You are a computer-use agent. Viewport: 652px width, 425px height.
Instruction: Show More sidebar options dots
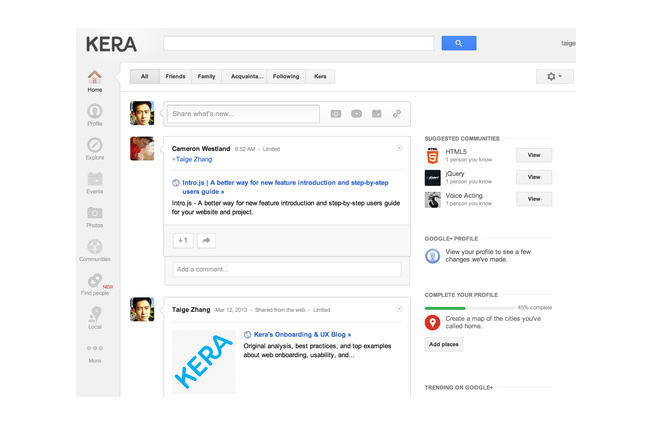click(95, 348)
